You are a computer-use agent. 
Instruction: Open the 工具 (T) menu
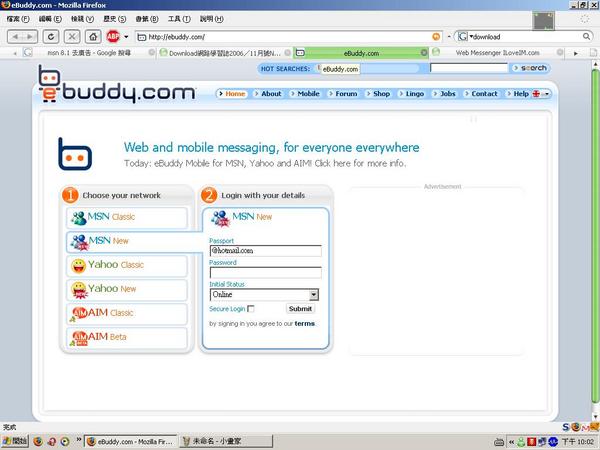click(x=179, y=19)
